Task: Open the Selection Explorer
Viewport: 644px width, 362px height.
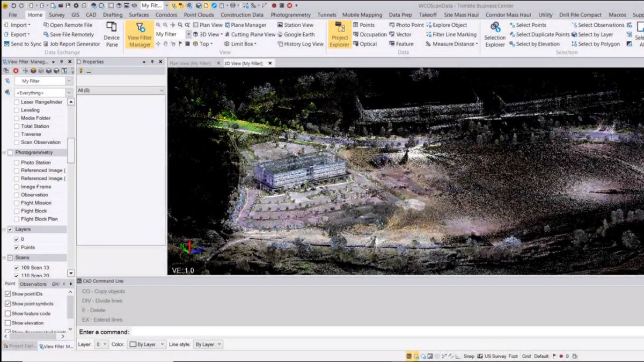Action: 495,34
